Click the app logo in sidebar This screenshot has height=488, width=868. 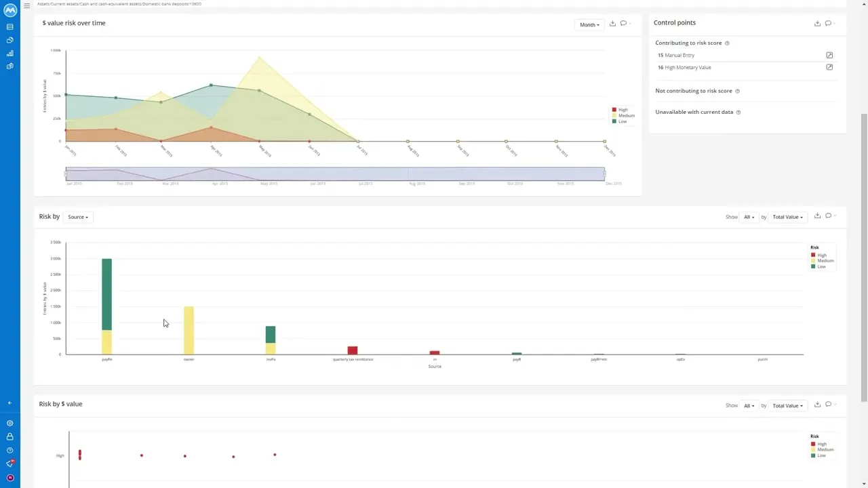[9, 9]
